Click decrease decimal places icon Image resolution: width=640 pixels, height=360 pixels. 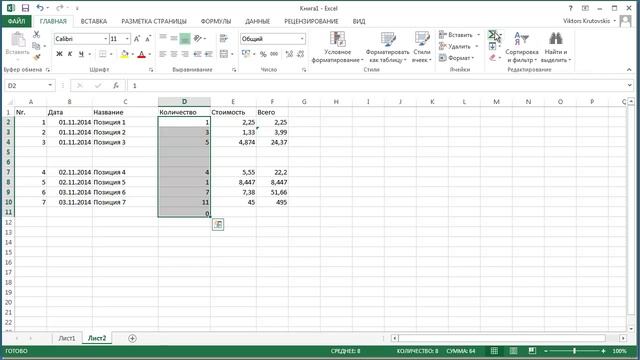[300, 54]
